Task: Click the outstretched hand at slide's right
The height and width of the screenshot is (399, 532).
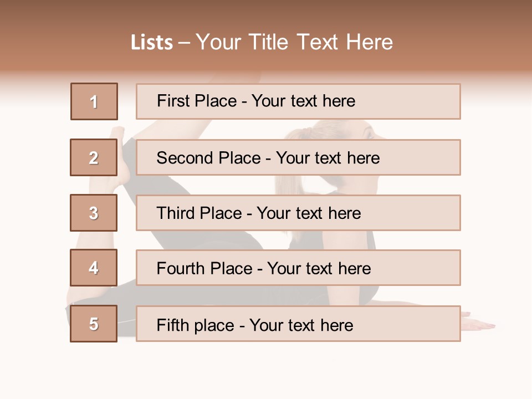Action: click(481, 324)
